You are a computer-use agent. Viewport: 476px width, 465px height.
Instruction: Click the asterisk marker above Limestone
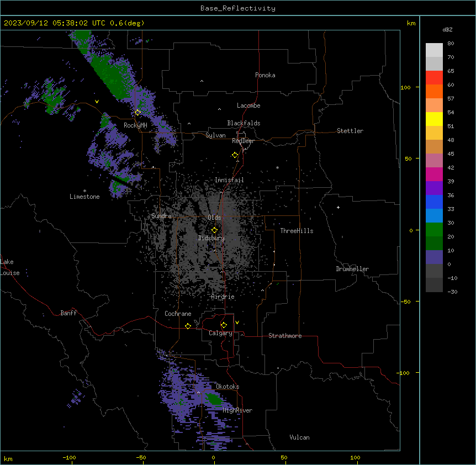coord(84,191)
